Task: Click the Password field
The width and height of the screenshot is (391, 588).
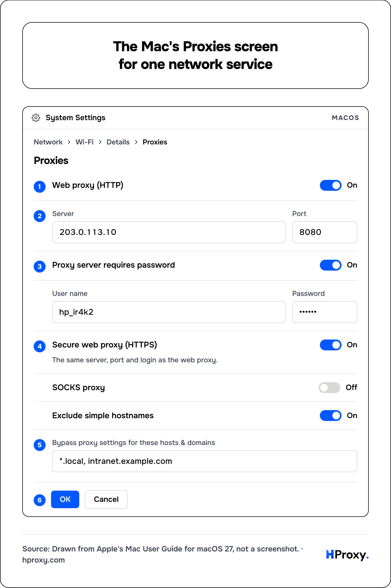Action: tap(325, 312)
